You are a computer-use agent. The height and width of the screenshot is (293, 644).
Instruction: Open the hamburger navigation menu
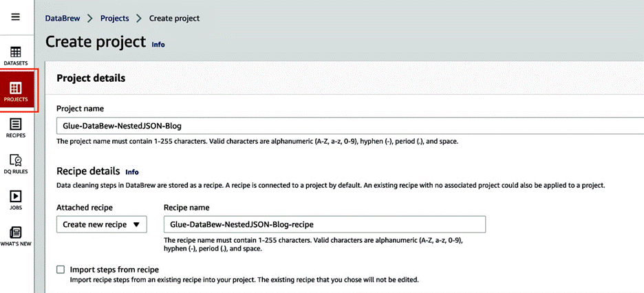[16, 17]
